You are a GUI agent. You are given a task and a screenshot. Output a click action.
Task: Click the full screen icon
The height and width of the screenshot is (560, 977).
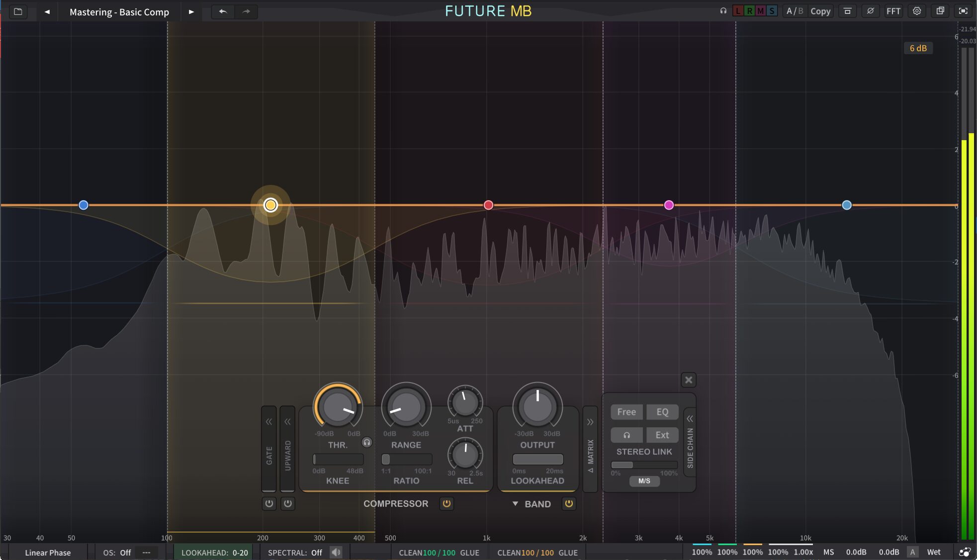pos(963,11)
